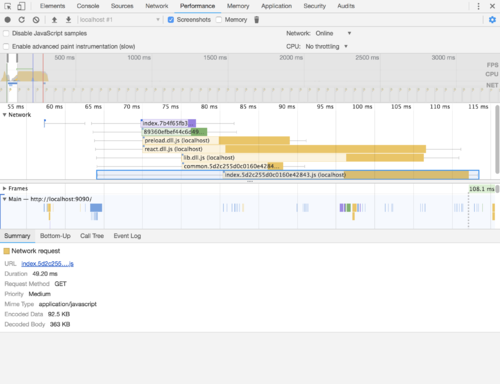Switch to the Security tab
Viewport: 500px width, 384px height.
tap(314, 6)
